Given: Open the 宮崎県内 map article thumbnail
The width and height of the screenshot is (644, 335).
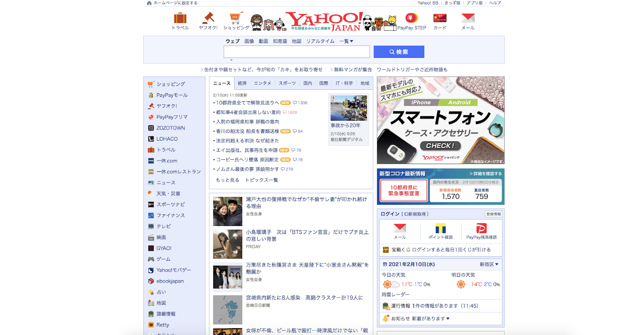Looking at the screenshot, I should [227, 310].
